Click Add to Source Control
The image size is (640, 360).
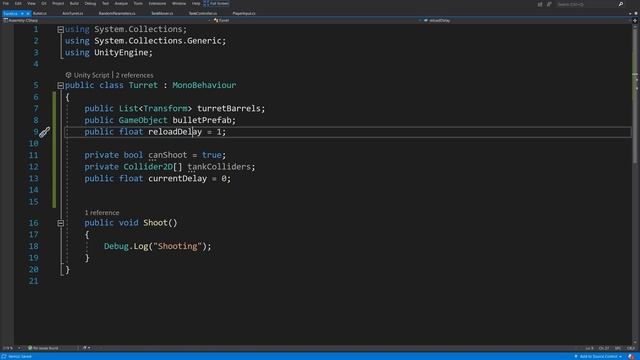pyautogui.click(x=598, y=356)
